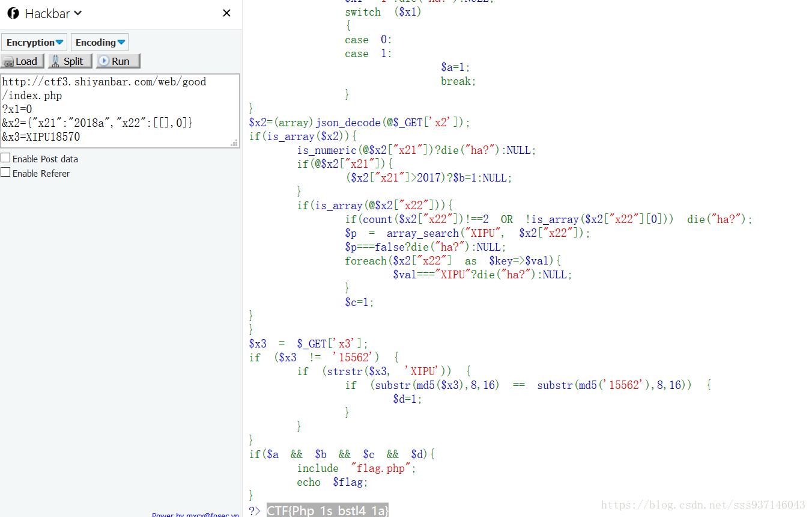Close the Hackbar sidebar panel
Screen dimensions: 812x517
[226, 13]
